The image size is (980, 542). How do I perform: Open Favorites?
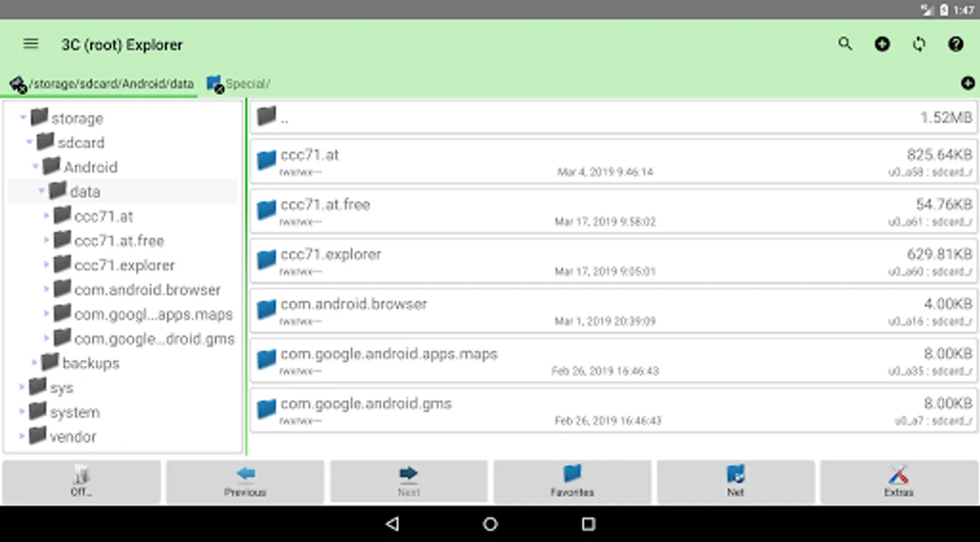click(x=572, y=482)
